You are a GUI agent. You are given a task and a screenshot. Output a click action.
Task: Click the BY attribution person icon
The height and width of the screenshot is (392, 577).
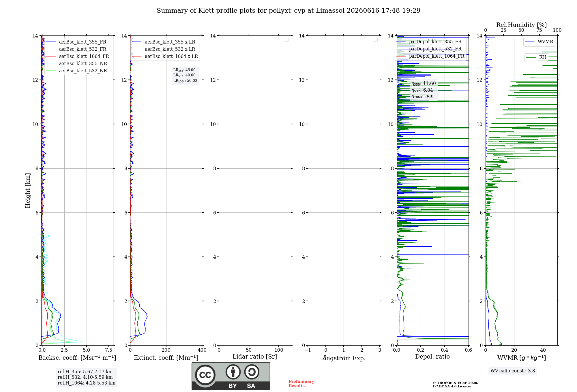(233, 372)
